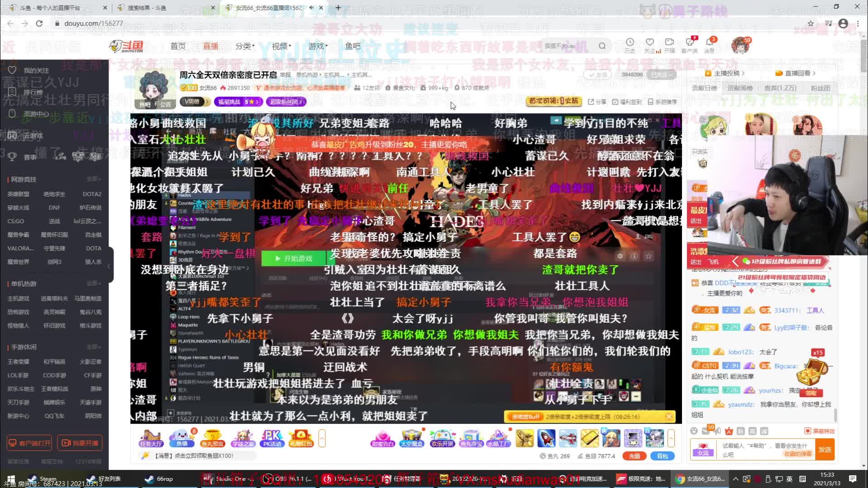Open the Windows action center icon

point(853,479)
